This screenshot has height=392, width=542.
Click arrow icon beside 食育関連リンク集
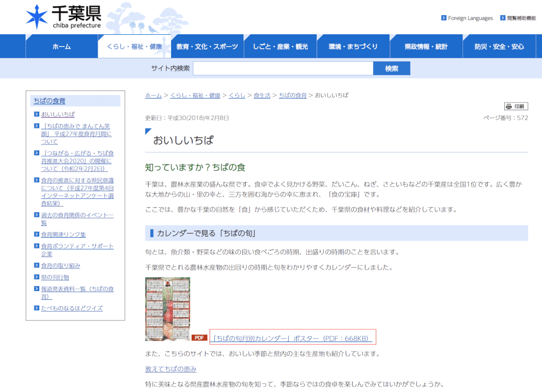pos(37,234)
